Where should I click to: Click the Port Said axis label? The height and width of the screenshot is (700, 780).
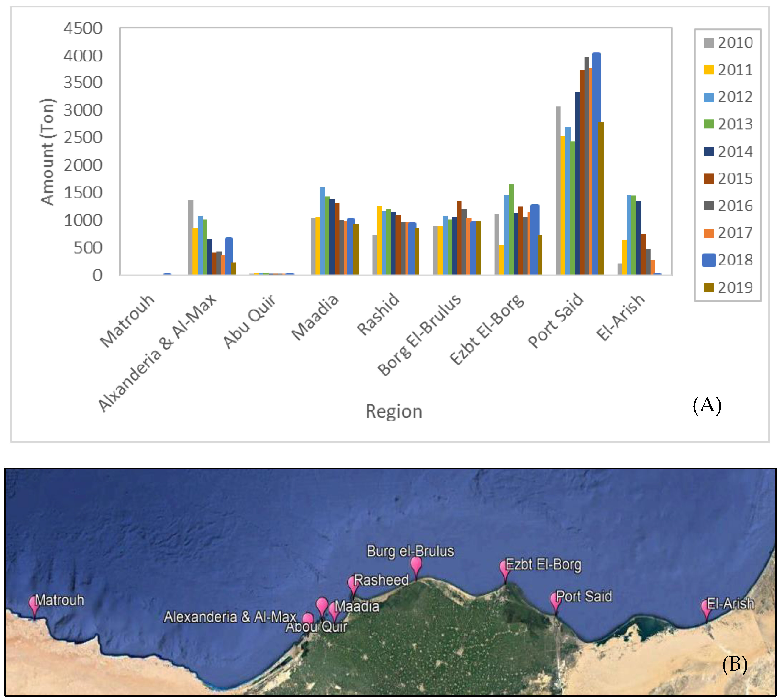(x=555, y=321)
